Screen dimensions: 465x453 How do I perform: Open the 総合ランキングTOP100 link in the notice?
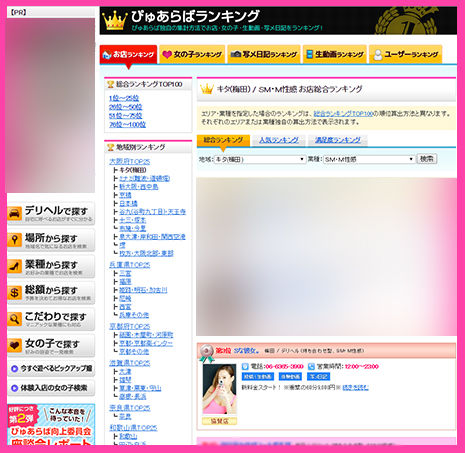click(x=343, y=114)
